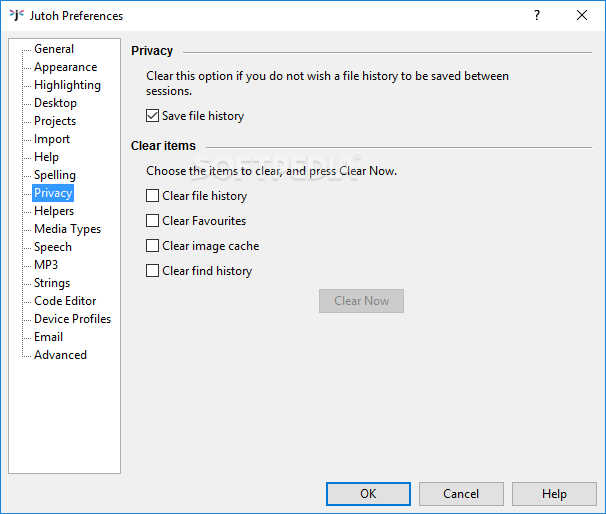
Task: Open the General preferences page
Action: click(x=54, y=49)
